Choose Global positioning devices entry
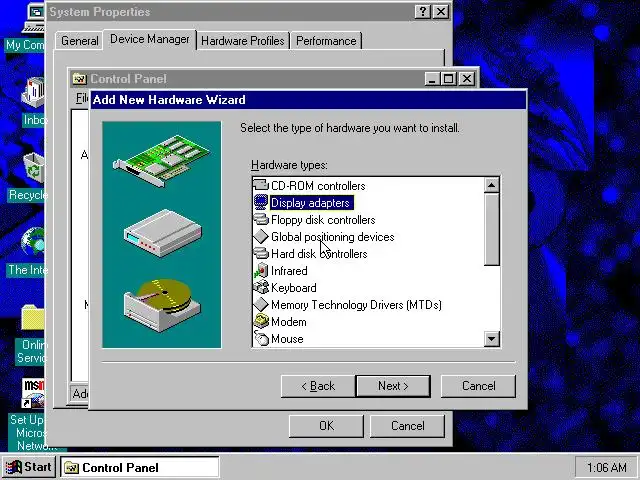The width and height of the screenshot is (640, 480). [333, 237]
